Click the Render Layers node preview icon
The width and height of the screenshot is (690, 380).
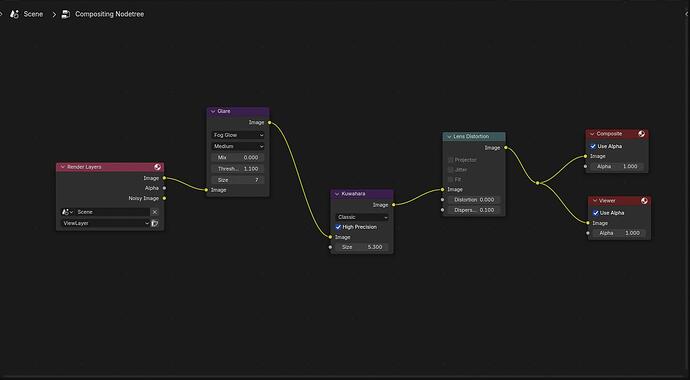click(157, 167)
